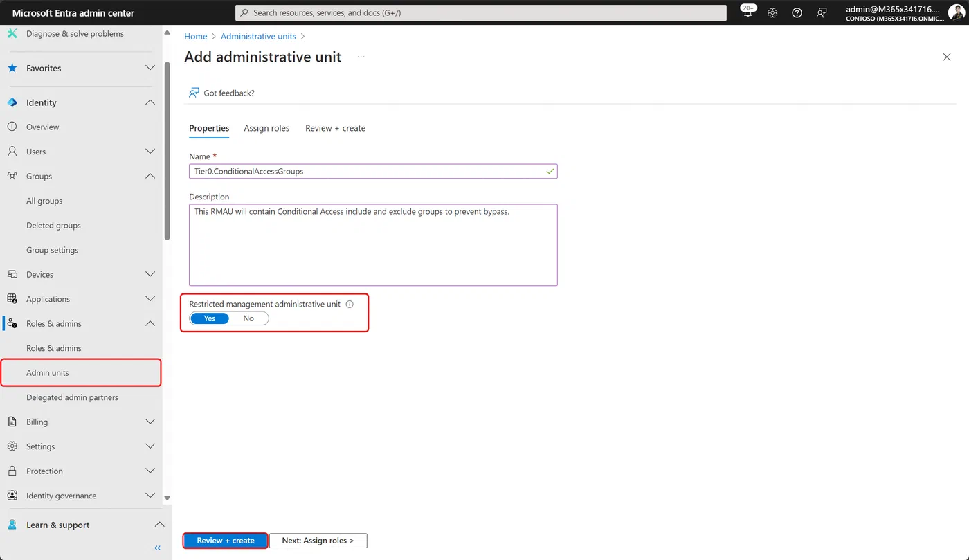The height and width of the screenshot is (560, 969).
Task: Collapse the Learn & support chevron
Action: [x=159, y=525]
